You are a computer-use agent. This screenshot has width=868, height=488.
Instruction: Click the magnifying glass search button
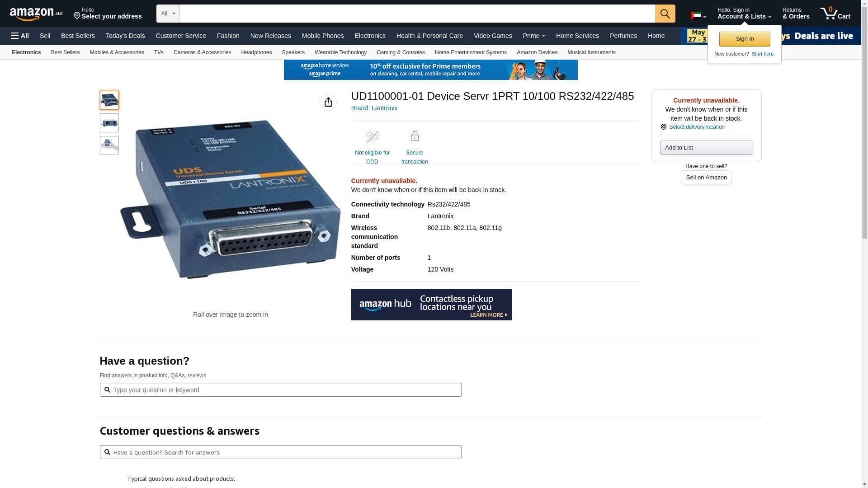click(x=665, y=14)
